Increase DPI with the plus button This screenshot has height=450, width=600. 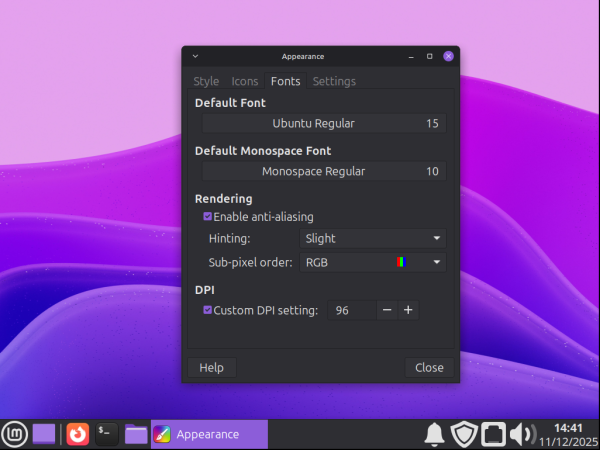[x=408, y=310]
